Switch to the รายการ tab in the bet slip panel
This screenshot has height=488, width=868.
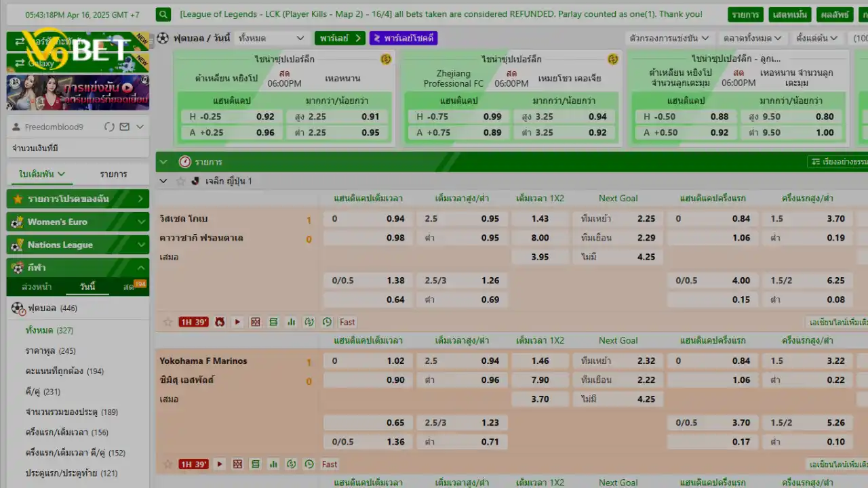[x=113, y=174]
